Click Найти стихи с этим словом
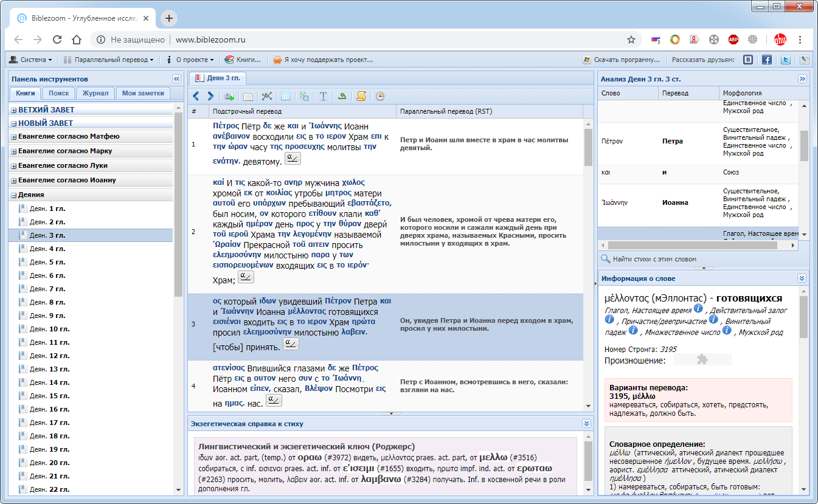Image resolution: width=818 pixels, height=504 pixels. [x=649, y=259]
